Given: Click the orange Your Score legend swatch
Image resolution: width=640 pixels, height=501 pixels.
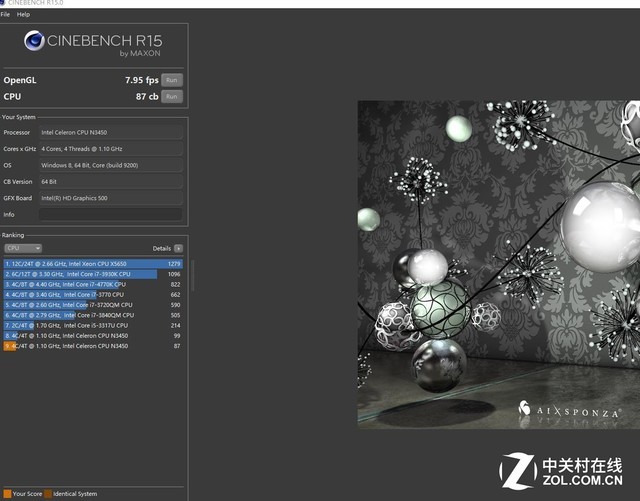Looking at the screenshot, I should pos(7,494).
